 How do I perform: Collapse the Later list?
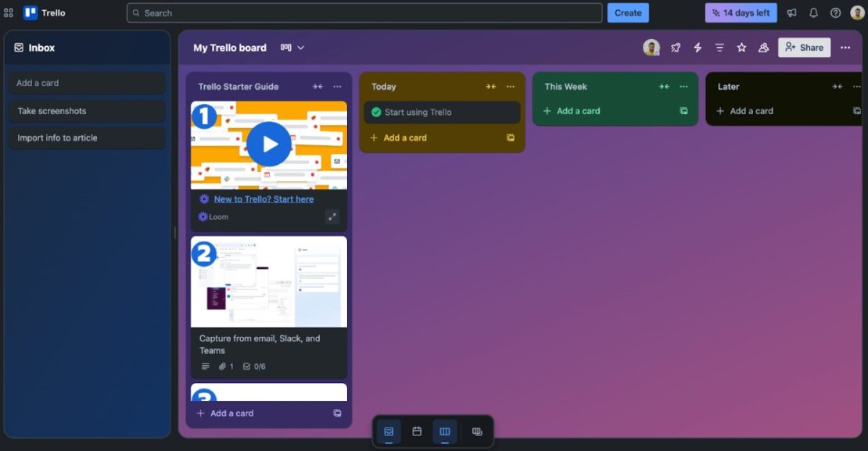click(x=837, y=87)
